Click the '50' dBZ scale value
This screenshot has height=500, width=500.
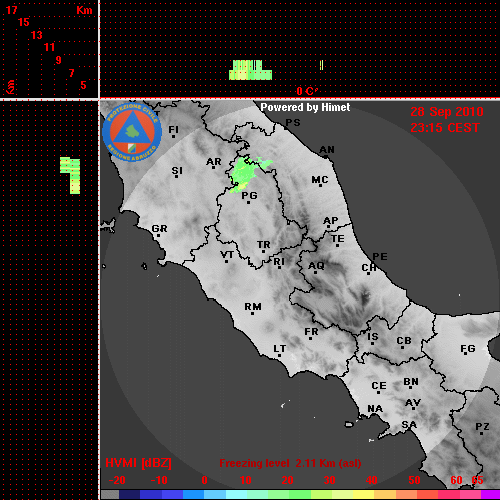[414, 480]
